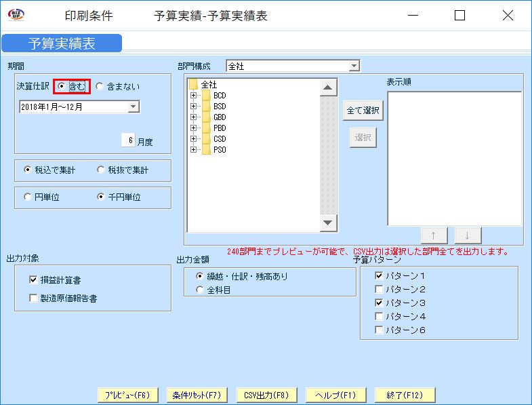Click the PBD folder icon

click(x=206, y=128)
